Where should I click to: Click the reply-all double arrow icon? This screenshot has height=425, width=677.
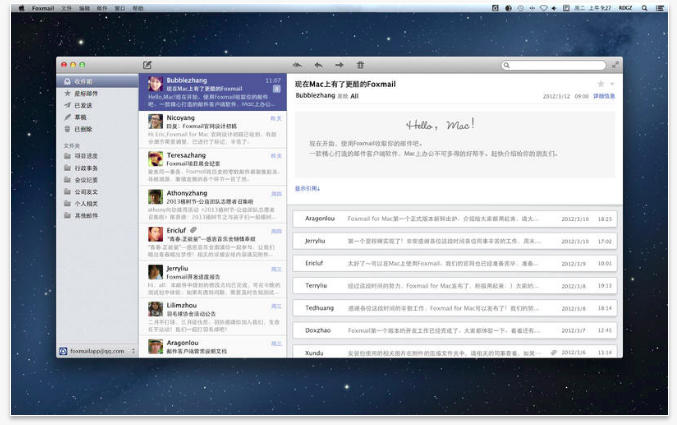point(297,65)
